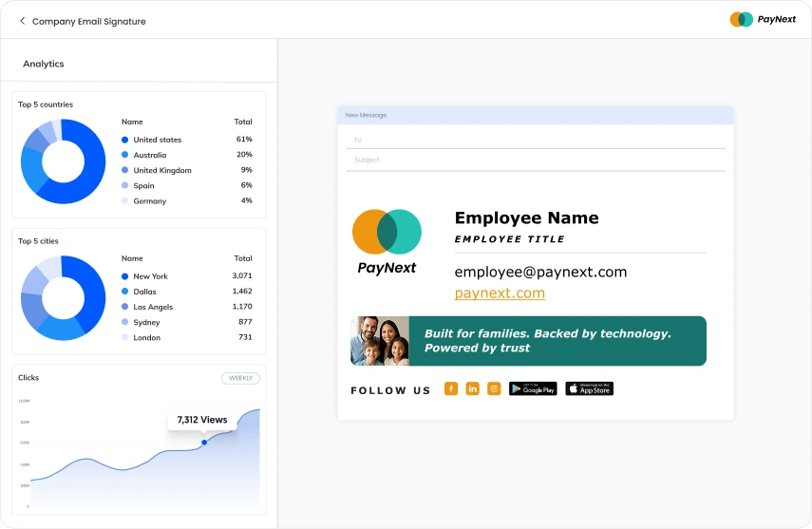
Task: Click the To field in New Message
Action: 536,140
